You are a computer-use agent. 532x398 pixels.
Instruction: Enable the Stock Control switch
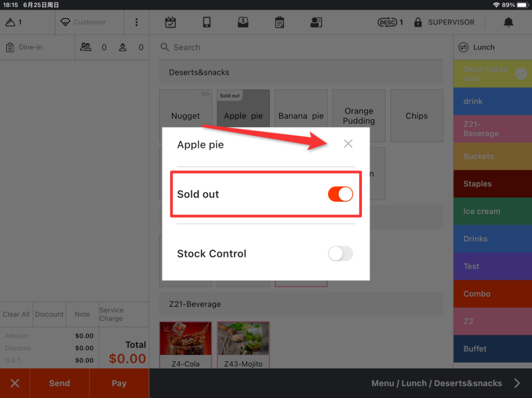coord(340,254)
